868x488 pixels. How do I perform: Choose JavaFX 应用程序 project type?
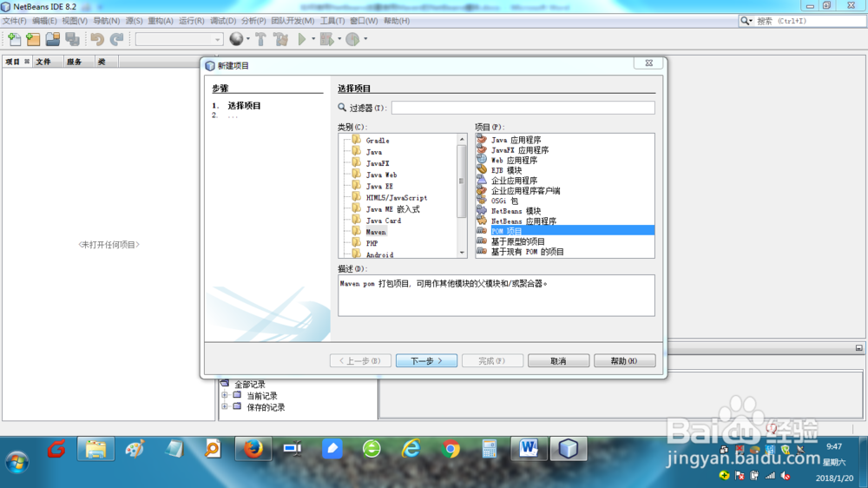[x=520, y=150]
